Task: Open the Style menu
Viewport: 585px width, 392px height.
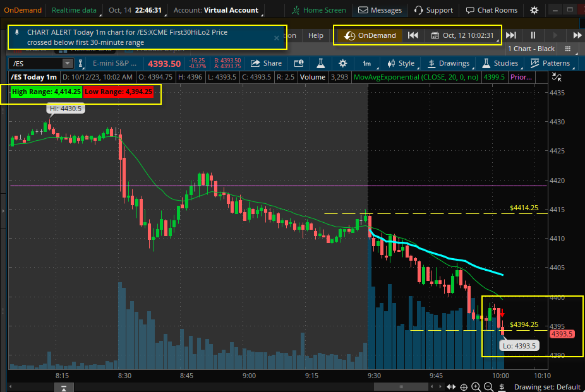Action: click(x=401, y=63)
